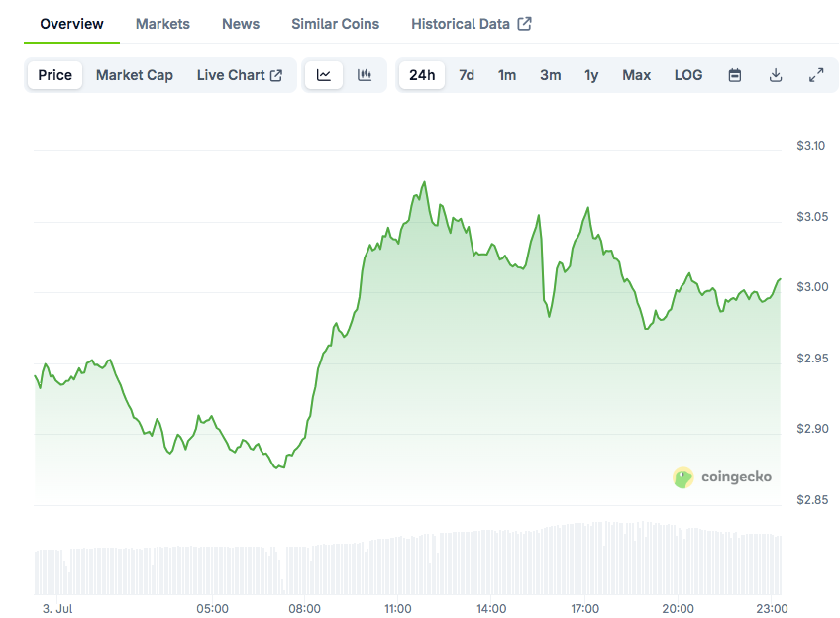Viewport: 840px width, 618px height.
Task: Switch to the News tab
Action: [x=241, y=24]
